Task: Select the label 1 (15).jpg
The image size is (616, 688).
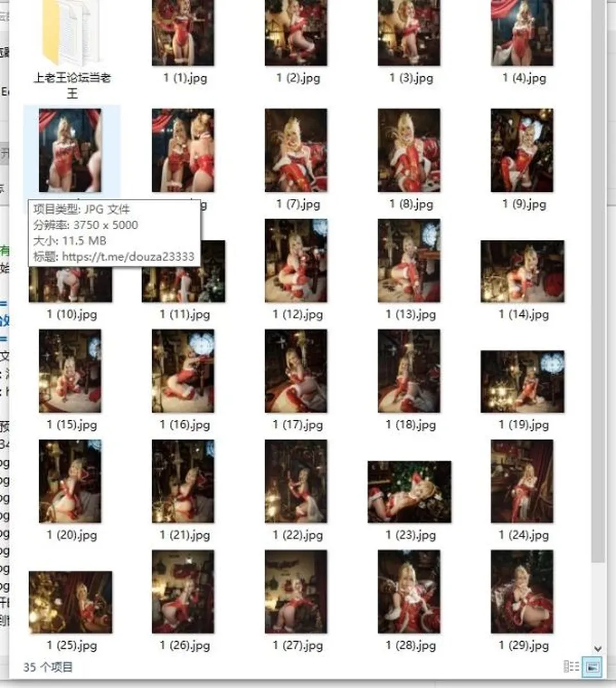Action: pos(72,424)
